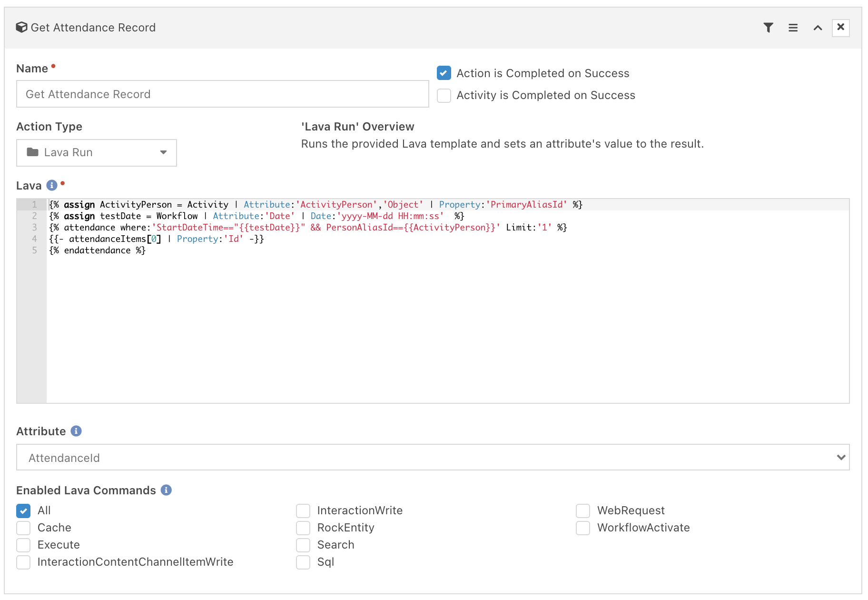
Task: Click line number 3 in editor gutter
Action: 34,228
